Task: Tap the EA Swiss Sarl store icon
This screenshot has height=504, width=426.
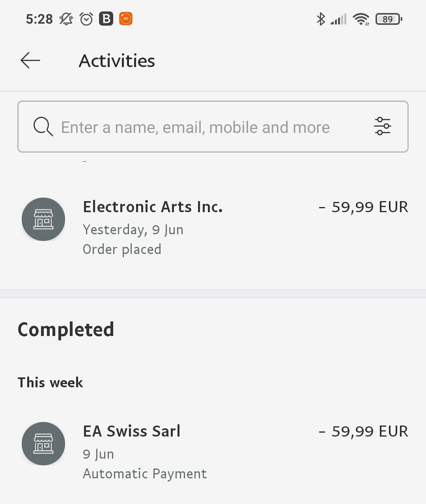Action: click(43, 444)
